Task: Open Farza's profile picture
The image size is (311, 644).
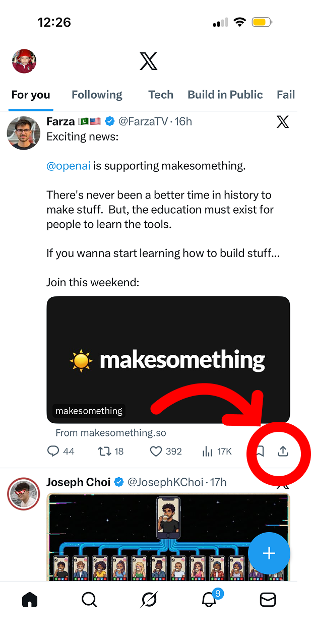Action: click(x=24, y=133)
